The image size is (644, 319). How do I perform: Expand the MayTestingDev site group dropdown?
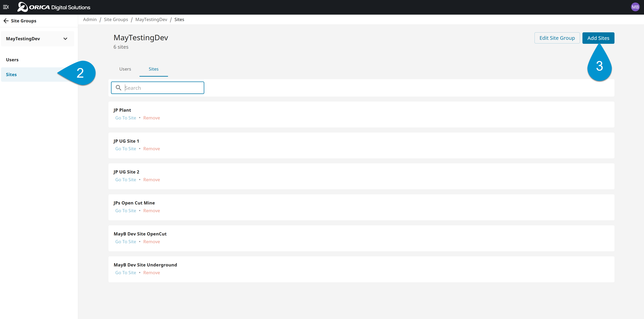pos(37,39)
